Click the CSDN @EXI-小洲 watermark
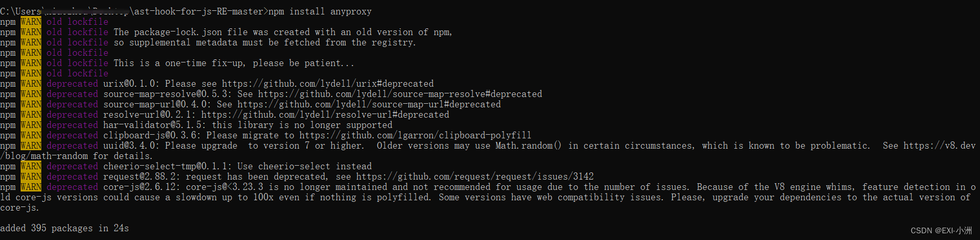The height and width of the screenshot is (240, 980). [x=941, y=231]
